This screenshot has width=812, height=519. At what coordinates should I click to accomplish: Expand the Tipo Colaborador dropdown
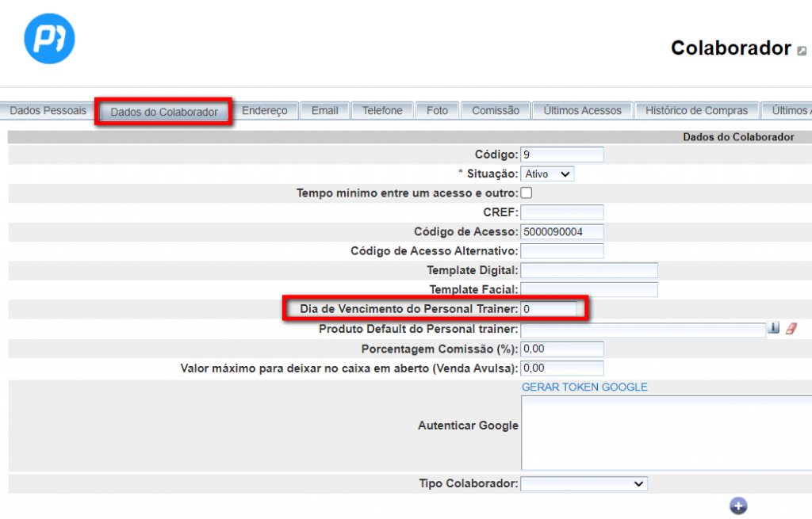[584, 483]
